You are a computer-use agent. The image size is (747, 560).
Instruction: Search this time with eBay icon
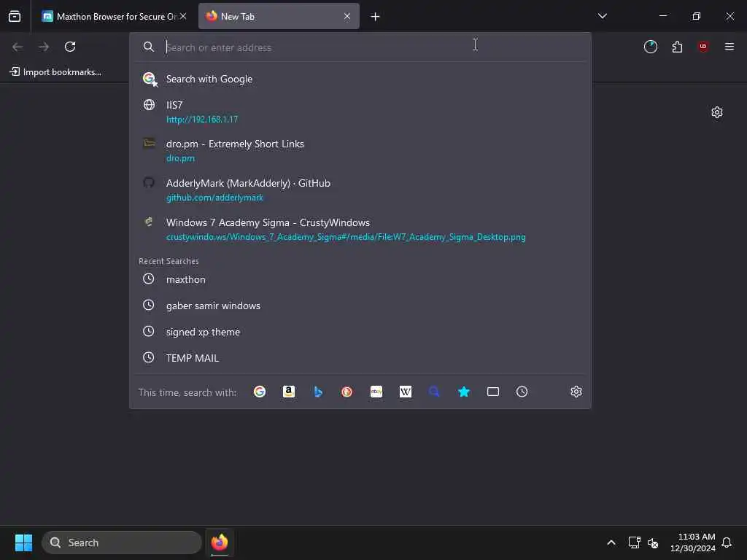[x=376, y=392]
